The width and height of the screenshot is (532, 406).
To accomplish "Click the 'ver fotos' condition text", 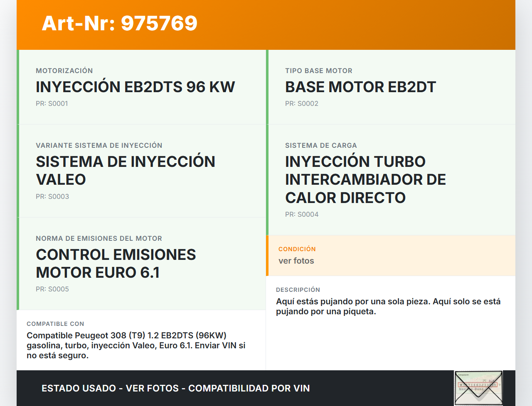I will coord(296,261).
